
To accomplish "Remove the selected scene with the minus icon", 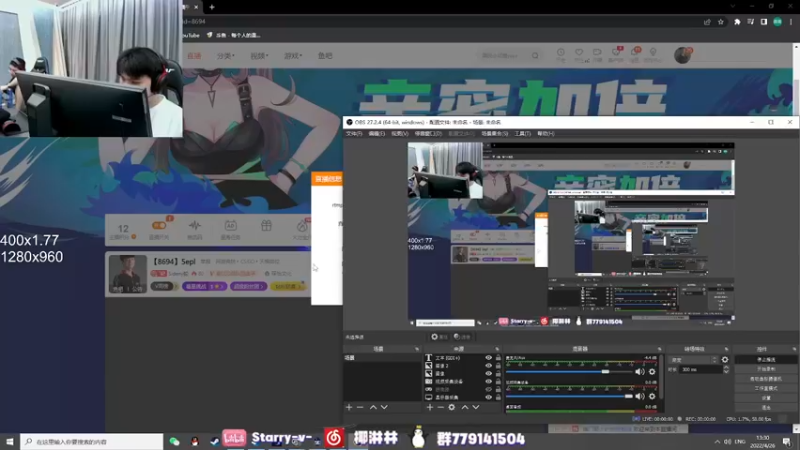I will pos(360,407).
